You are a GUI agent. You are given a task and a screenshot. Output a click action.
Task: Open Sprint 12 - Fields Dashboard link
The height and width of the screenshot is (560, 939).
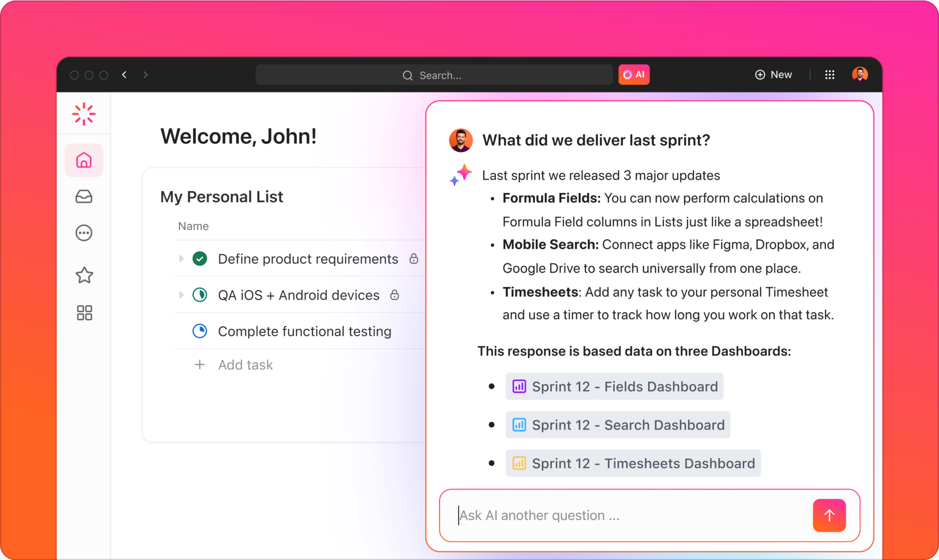(x=614, y=387)
